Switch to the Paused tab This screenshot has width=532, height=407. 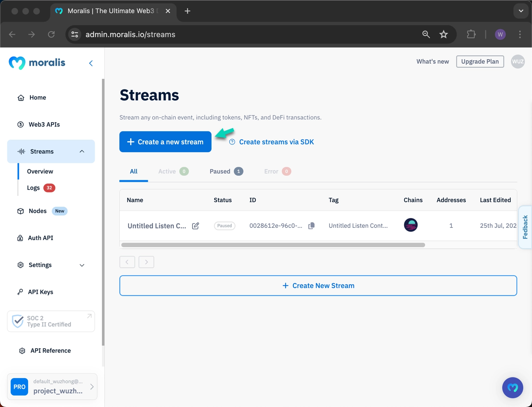(x=226, y=171)
